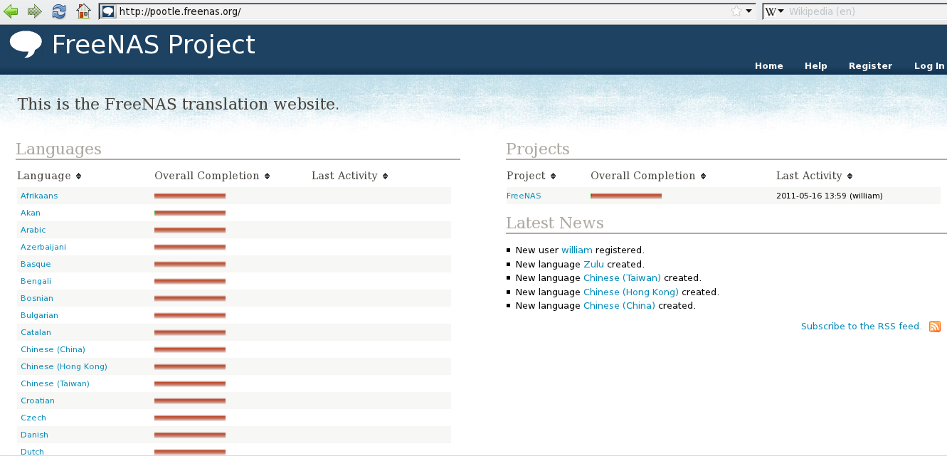Click the FreeNAS Project title text
This screenshot has height=456, width=947.
pyautogui.click(x=153, y=45)
